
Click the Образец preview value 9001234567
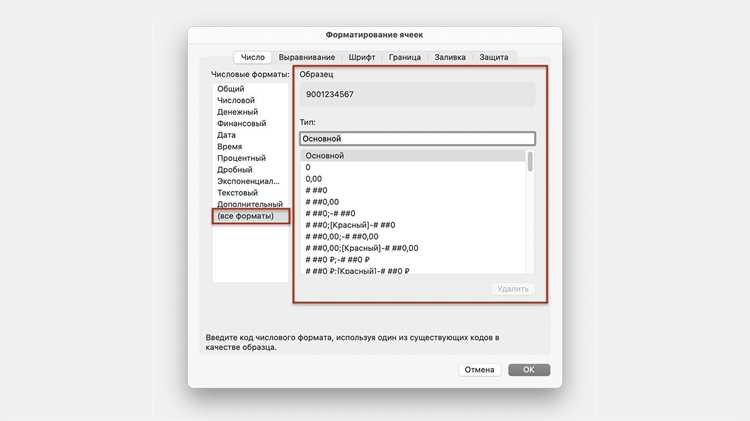330,94
